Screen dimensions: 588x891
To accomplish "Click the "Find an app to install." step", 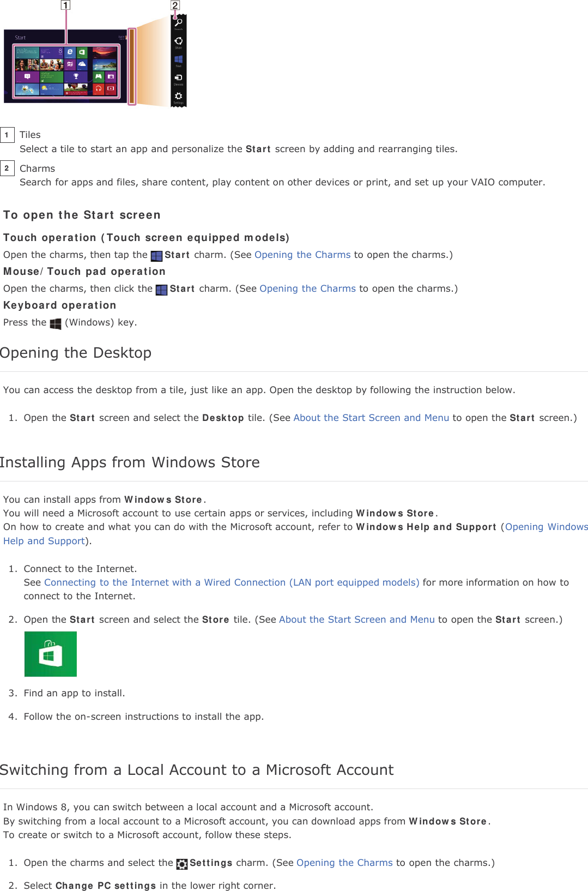I will (74, 693).
